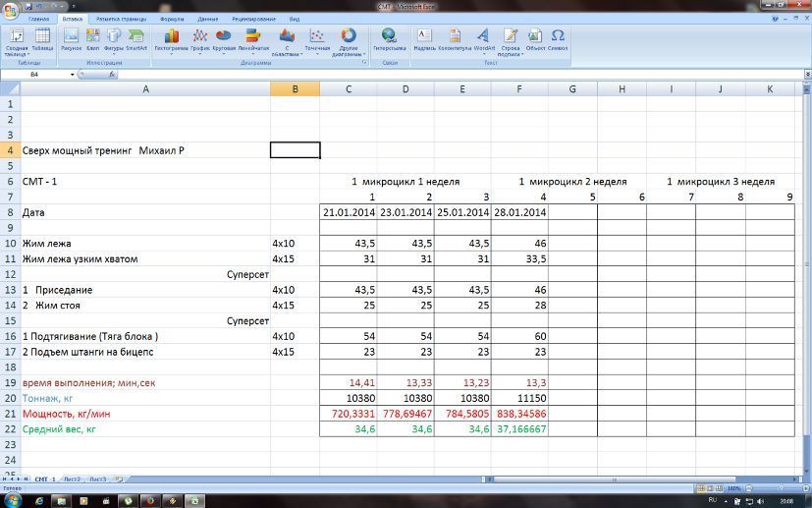The image size is (812, 508).
Task: Select cell with tonnage value 11150
Action: pyautogui.click(x=520, y=398)
